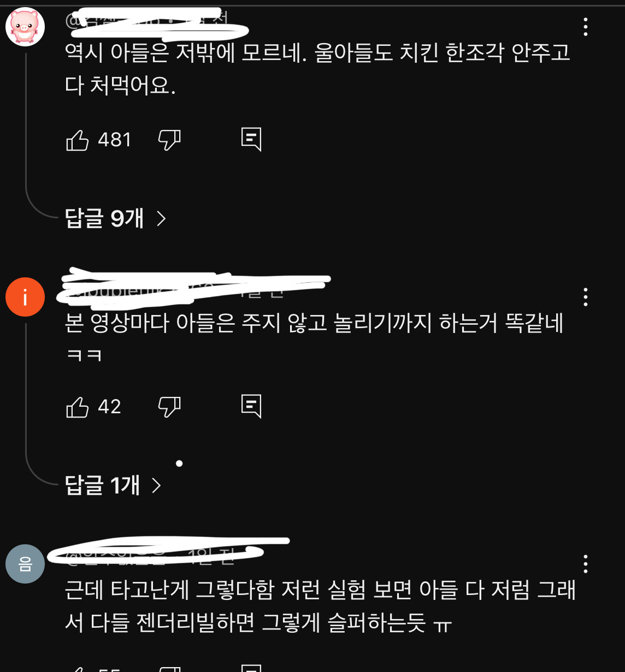
Task: Click the 42 like count
Action: (x=109, y=407)
